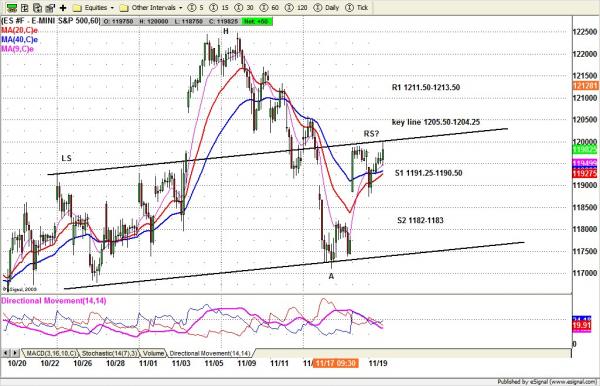Click the 122500 price axis label
This screenshot has width=600, height=386.
click(x=585, y=32)
